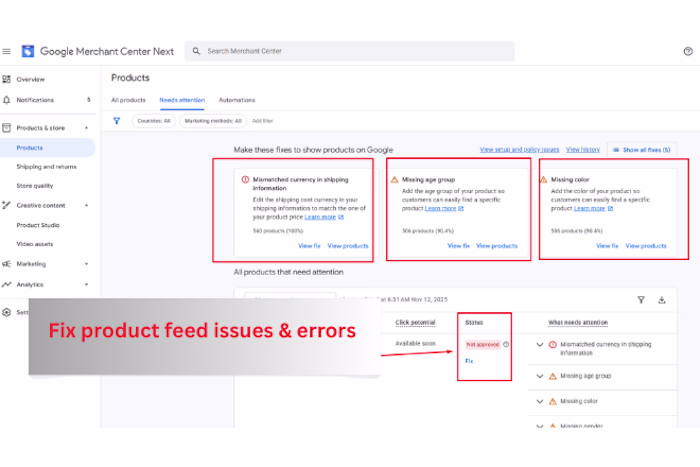Viewport: 700px width, 467px height.
Task: Click the search magnifier icon
Action: pos(196,51)
